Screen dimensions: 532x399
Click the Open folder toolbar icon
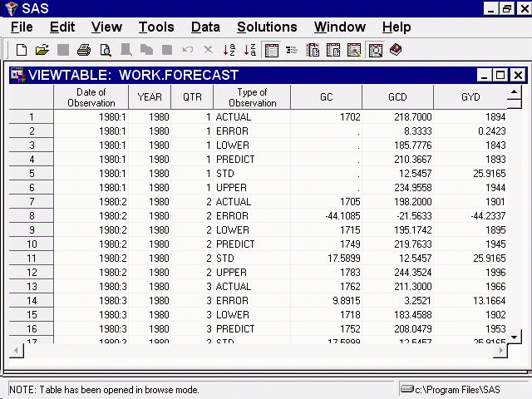click(x=42, y=51)
